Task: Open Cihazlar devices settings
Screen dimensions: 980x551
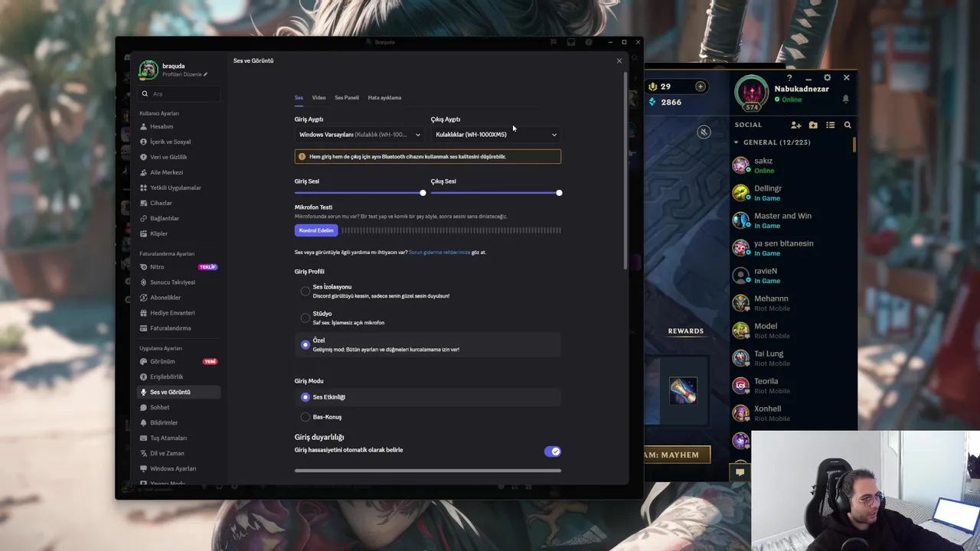Action: click(178, 203)
